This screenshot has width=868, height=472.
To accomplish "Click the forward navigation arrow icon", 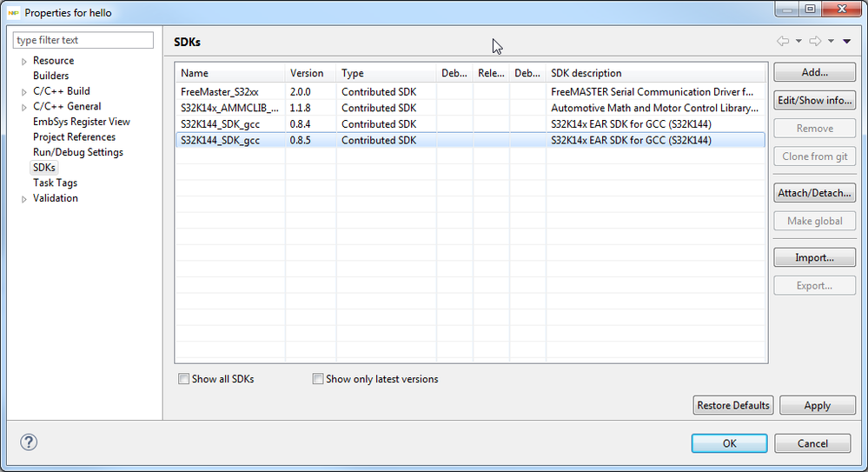I will point(815,41).
